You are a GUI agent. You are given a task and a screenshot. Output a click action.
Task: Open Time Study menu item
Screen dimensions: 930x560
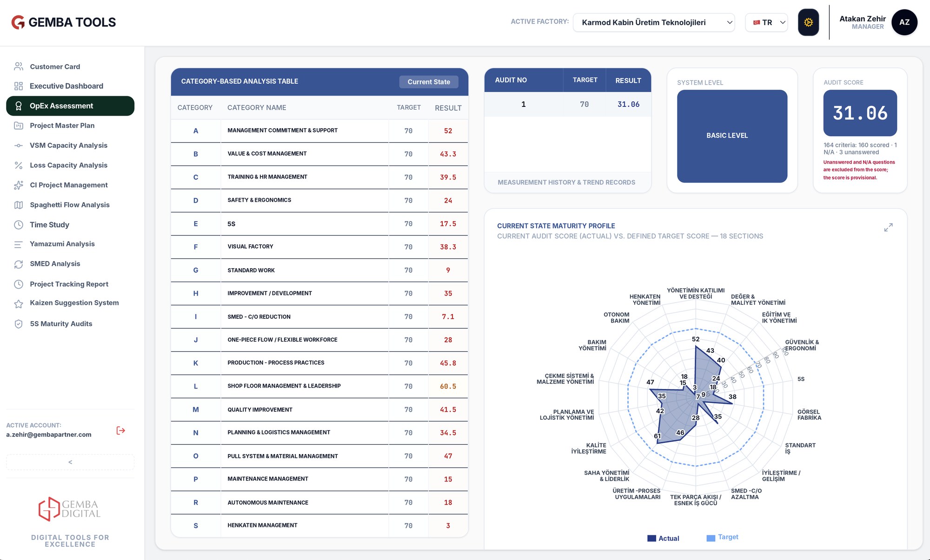(70, 225)
